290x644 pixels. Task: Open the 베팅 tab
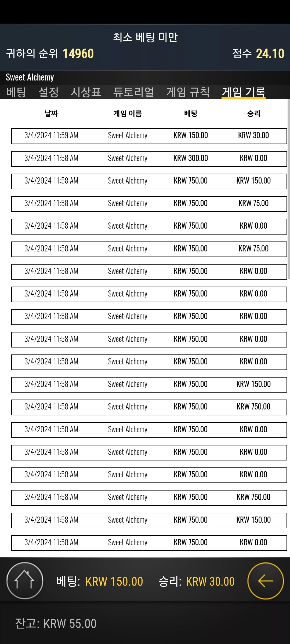click(16, 92)
